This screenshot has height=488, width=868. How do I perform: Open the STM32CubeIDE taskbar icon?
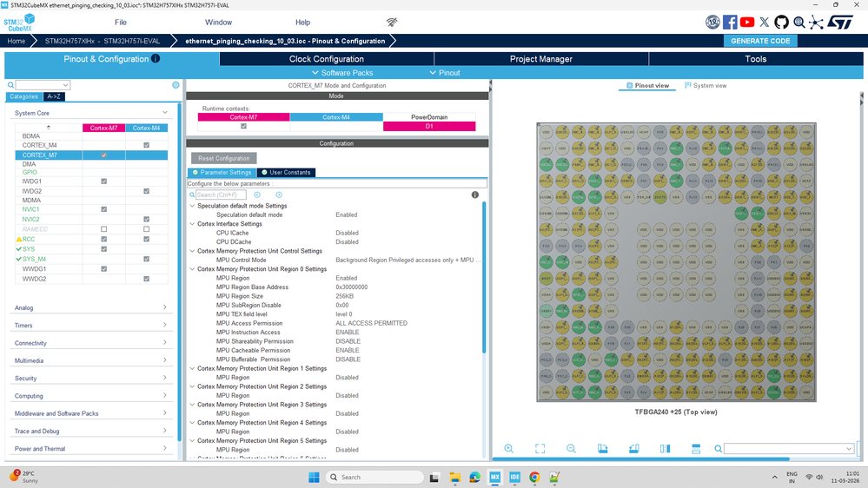[515, 477]
